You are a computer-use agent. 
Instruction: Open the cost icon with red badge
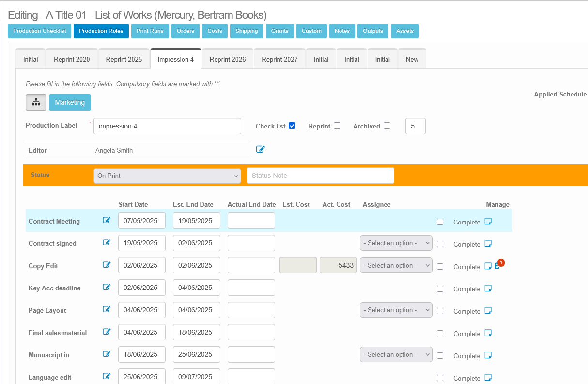point(497,266)
